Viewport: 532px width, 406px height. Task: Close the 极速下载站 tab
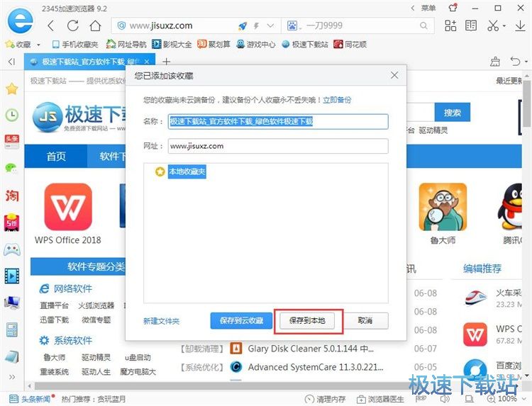tap(147, 62)
